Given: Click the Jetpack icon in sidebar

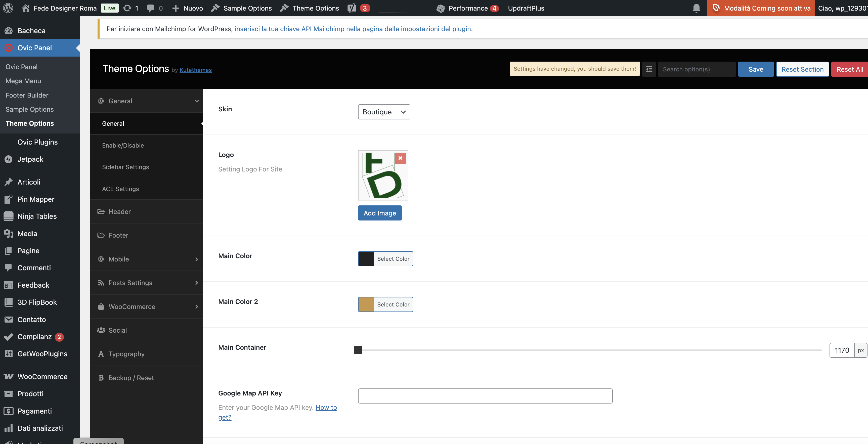Looking at the screenshot, I should pyautogui.click(x=9, y=159).
